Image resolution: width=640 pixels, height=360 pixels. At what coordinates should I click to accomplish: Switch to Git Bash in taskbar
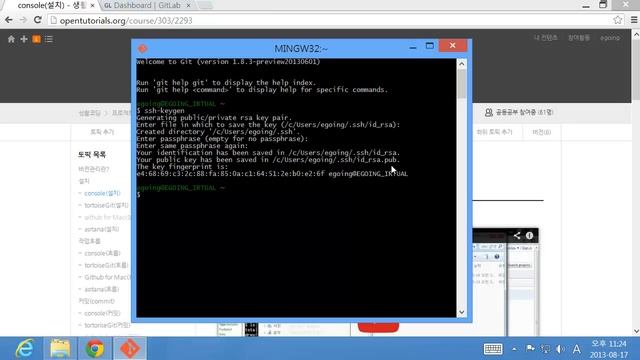coord(130,349)
